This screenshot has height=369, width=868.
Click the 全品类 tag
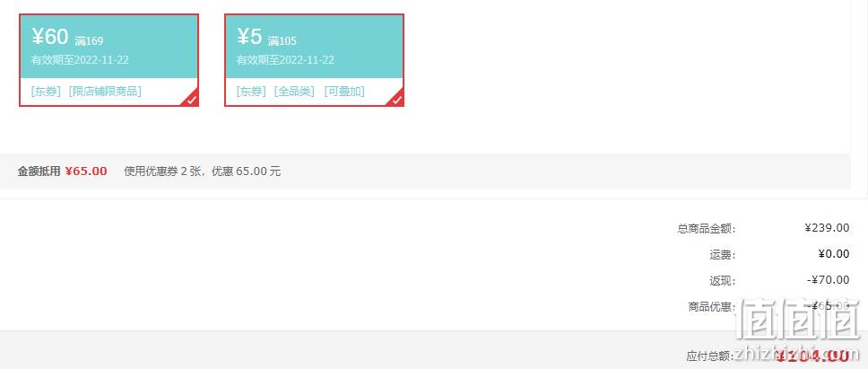(x=294, y=92)
